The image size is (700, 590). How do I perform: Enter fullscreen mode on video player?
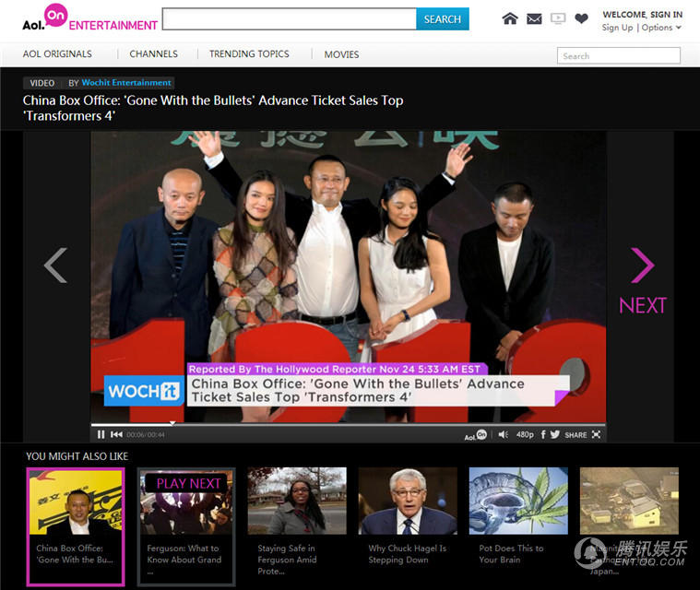(596, 434)
